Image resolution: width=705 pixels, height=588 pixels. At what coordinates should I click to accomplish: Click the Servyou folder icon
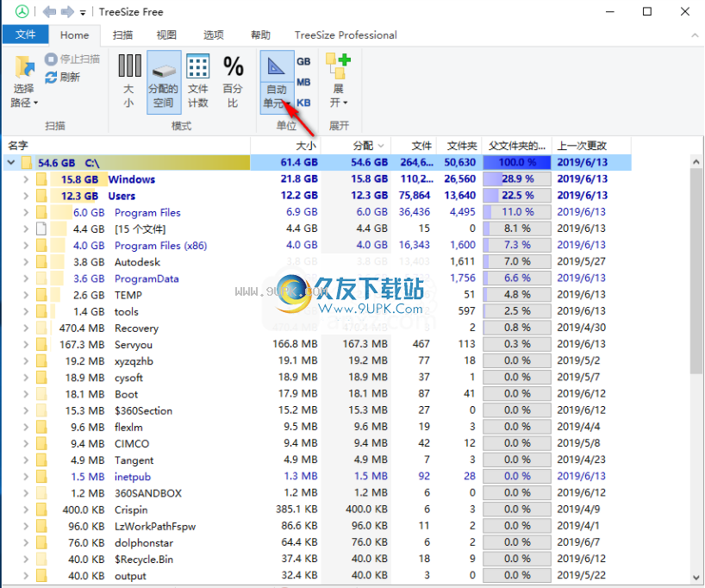point(41,345)
